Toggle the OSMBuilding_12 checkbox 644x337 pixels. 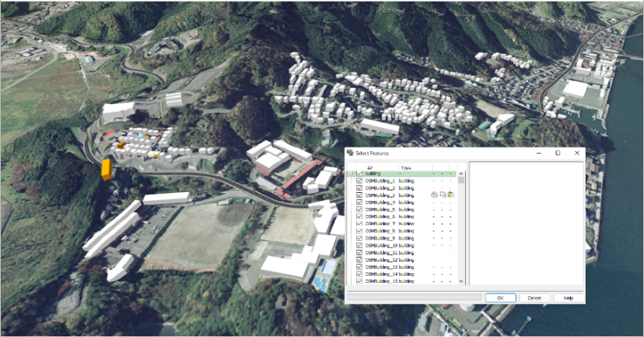click(360, 260)
